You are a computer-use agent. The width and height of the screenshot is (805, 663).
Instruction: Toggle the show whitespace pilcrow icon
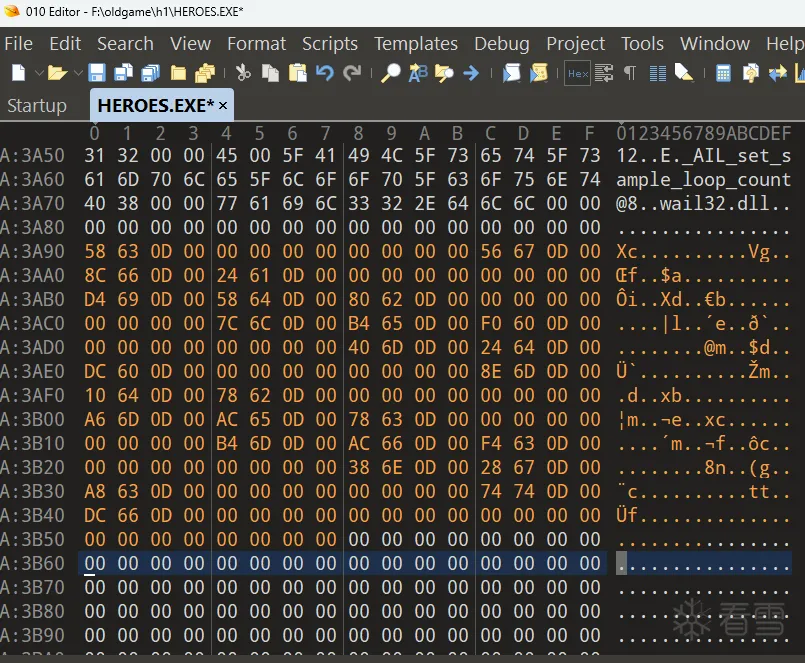coord(630,73)
